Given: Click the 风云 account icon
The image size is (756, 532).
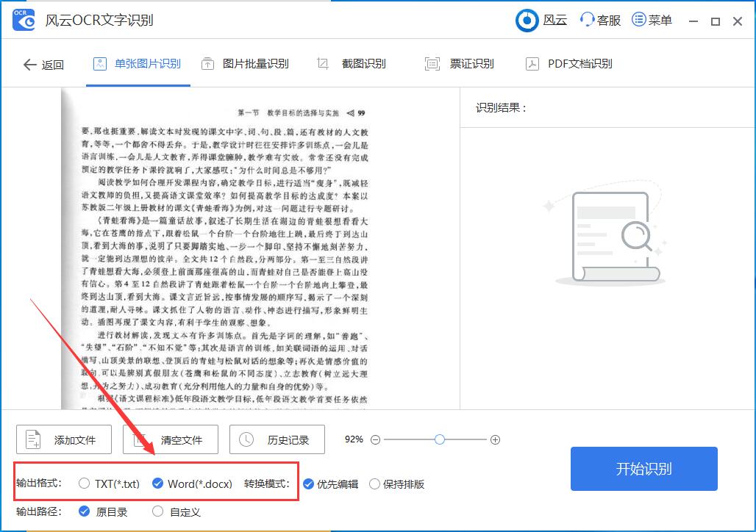Looking at the screenshot, I should pyautogui.click(x=527, y=20).
